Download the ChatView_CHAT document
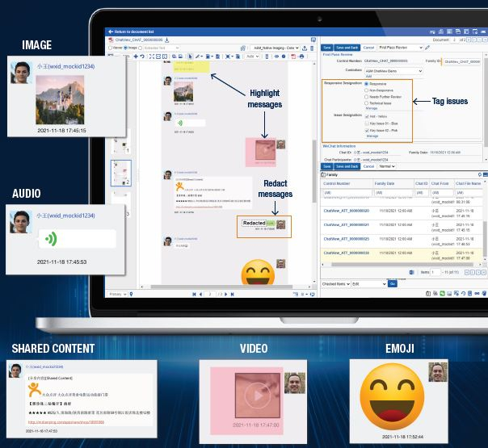 (x=166, y=39)
